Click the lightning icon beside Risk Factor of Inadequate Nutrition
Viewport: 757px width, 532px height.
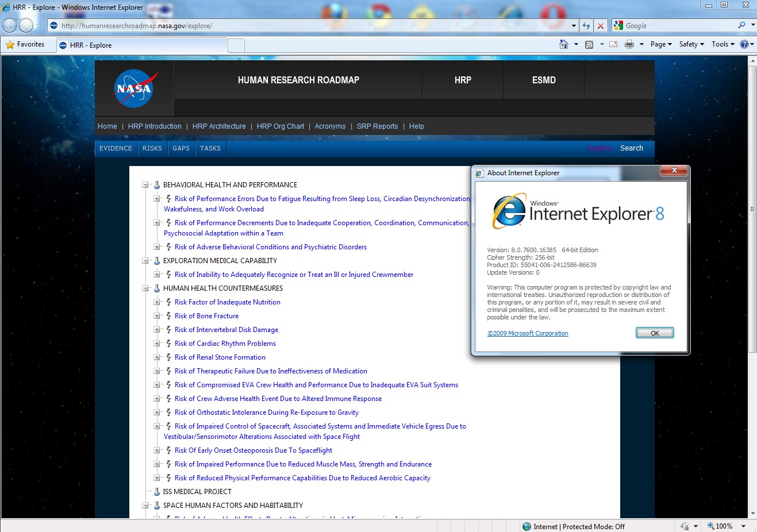click(168, 302)
